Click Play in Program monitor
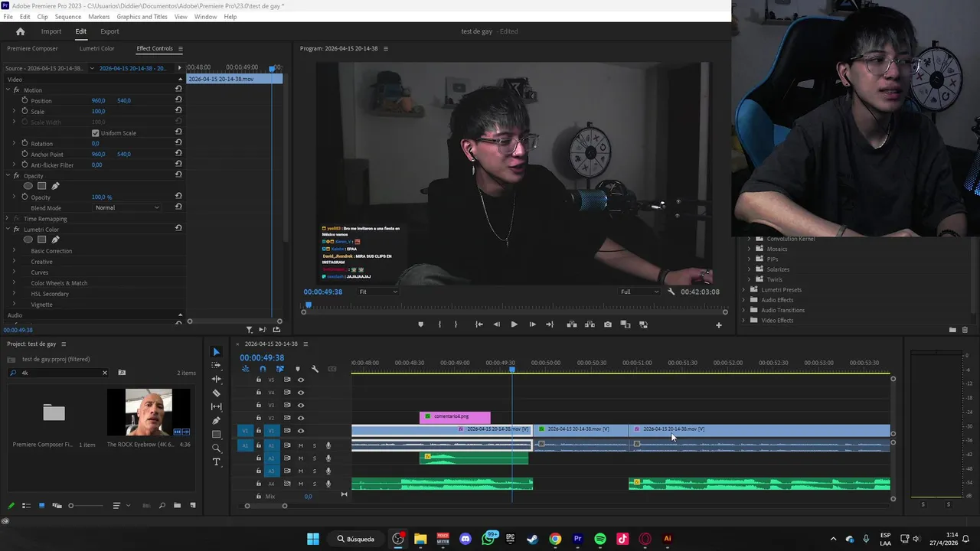The width and height of the screenshot is (980, 551). pos(514,324)
